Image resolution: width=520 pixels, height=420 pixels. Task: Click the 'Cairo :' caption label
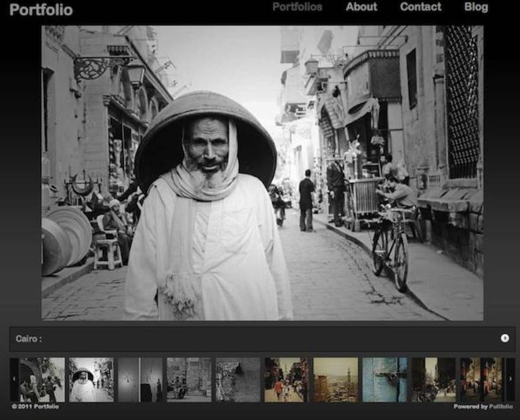pyautogui.click(x=28, y=339)
